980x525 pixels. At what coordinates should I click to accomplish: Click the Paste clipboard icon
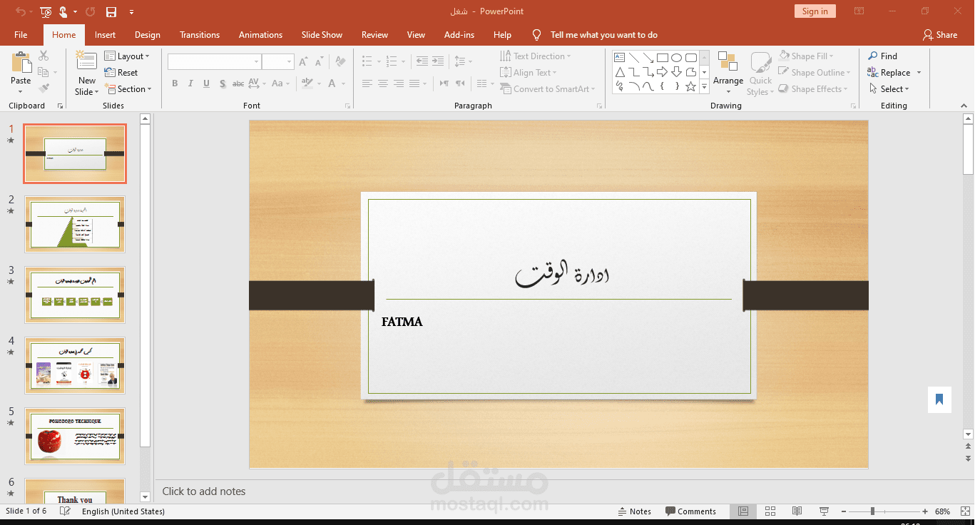coord(21,62)
